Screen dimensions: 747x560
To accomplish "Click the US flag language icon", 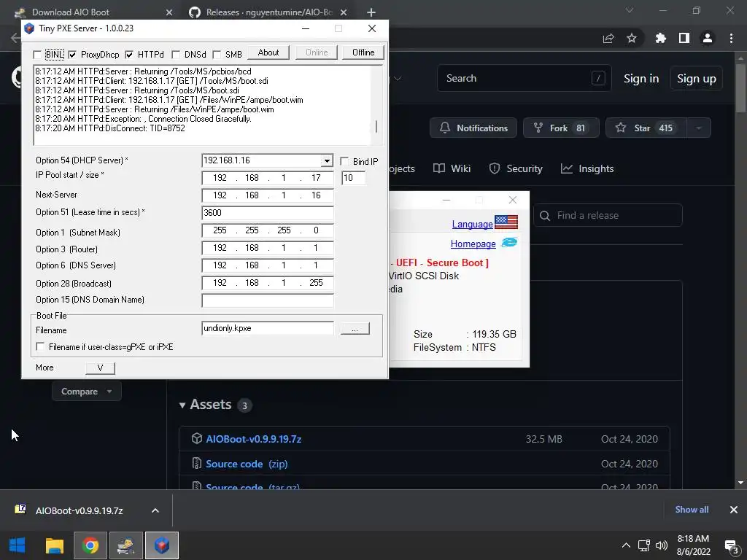I will [506, 222].
